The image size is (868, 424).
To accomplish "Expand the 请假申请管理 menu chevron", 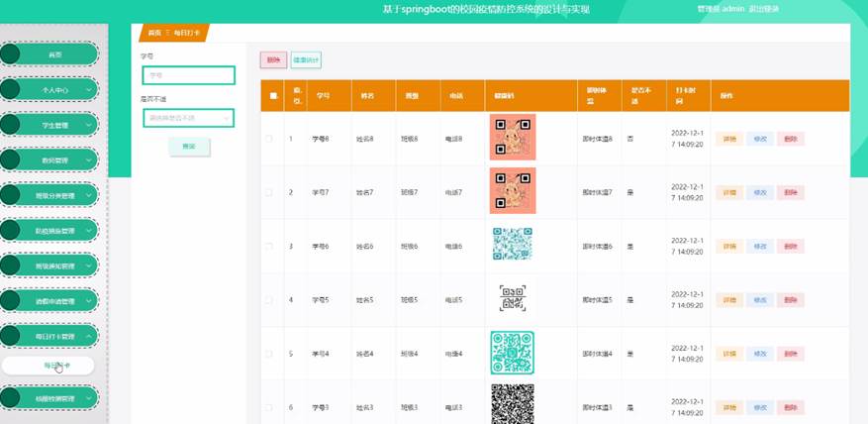I will [x=89, y=301].
